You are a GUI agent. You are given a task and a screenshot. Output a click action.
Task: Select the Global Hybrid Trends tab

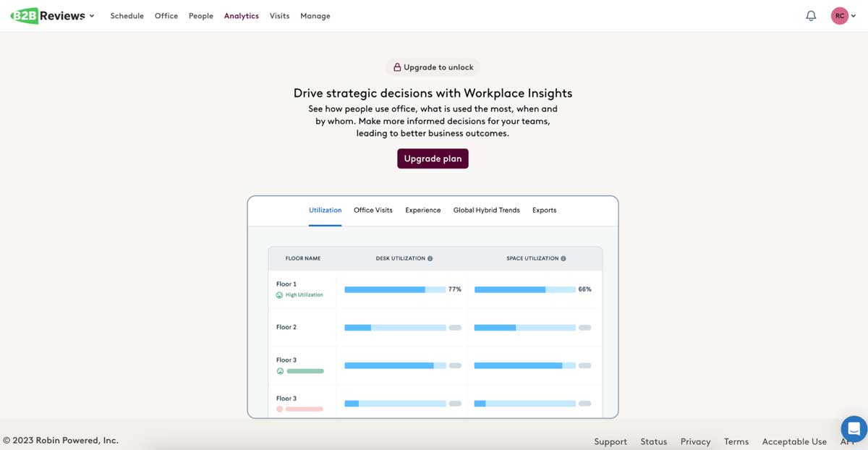[x=486, y=211]
